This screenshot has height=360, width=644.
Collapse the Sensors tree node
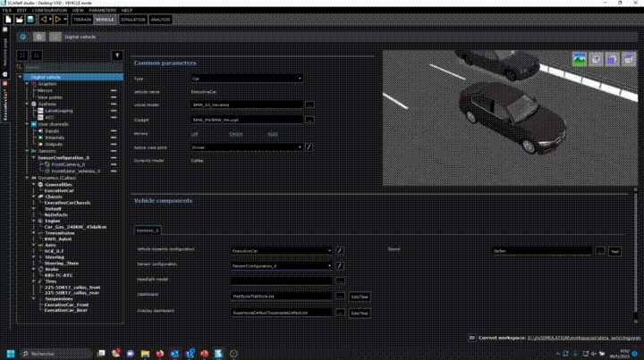(x=27, y=151)
